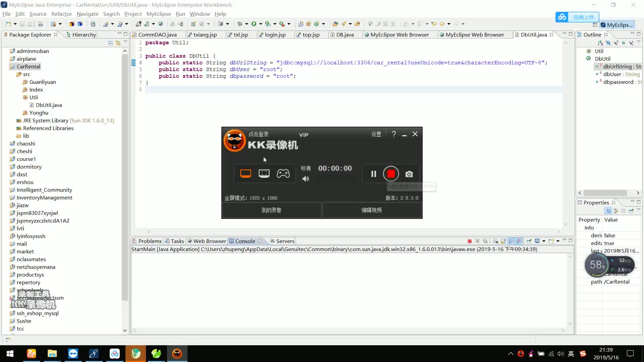
Task: Open the New file dropdown arrow
Action: point(15,24)
